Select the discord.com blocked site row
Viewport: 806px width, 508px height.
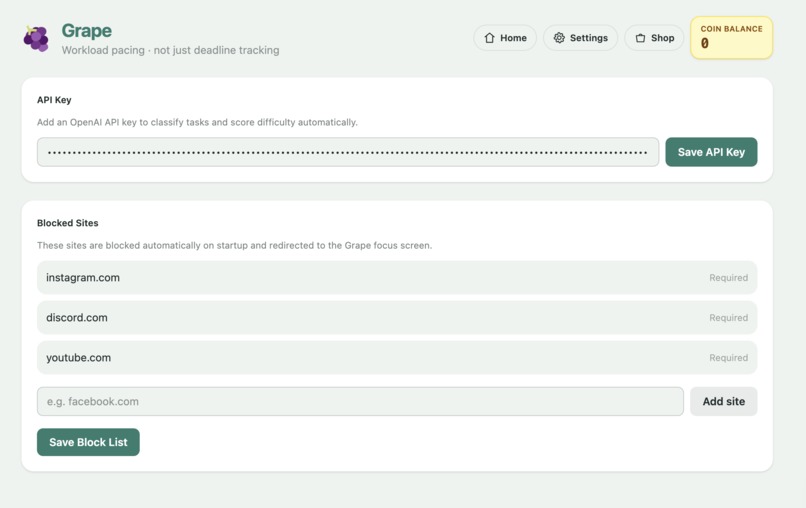(397, 318)
